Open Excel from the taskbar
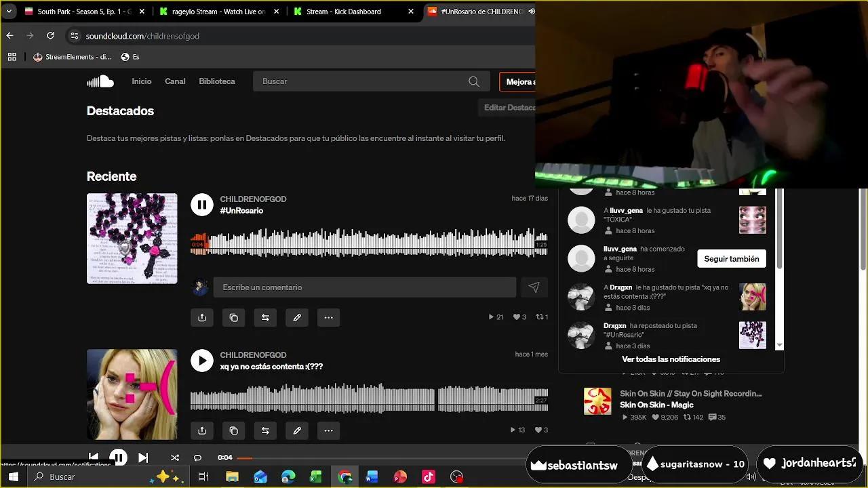Viewport: 868px width, 488px height. [x=316, y=477]
